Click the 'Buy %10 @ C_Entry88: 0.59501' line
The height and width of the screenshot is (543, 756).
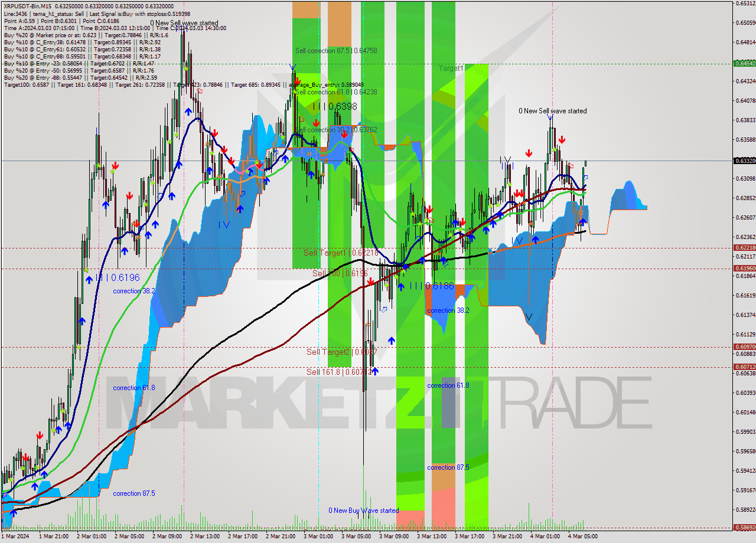(82, 56)
